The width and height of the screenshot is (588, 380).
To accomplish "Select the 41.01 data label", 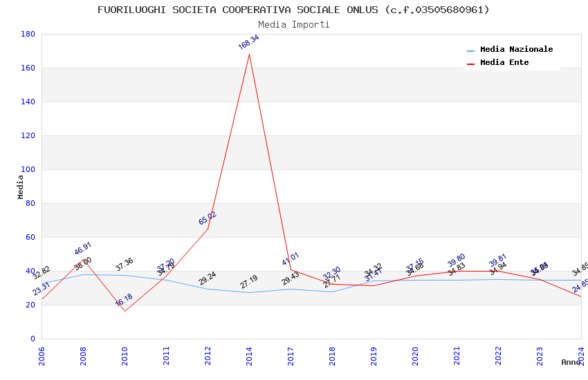I will tap(291, 259).
